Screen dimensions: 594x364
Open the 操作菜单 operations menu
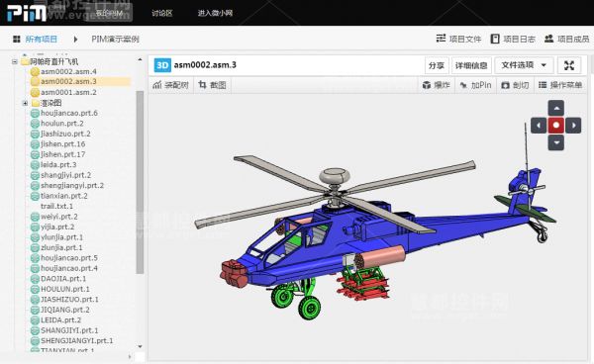click(x=560, y=85)
